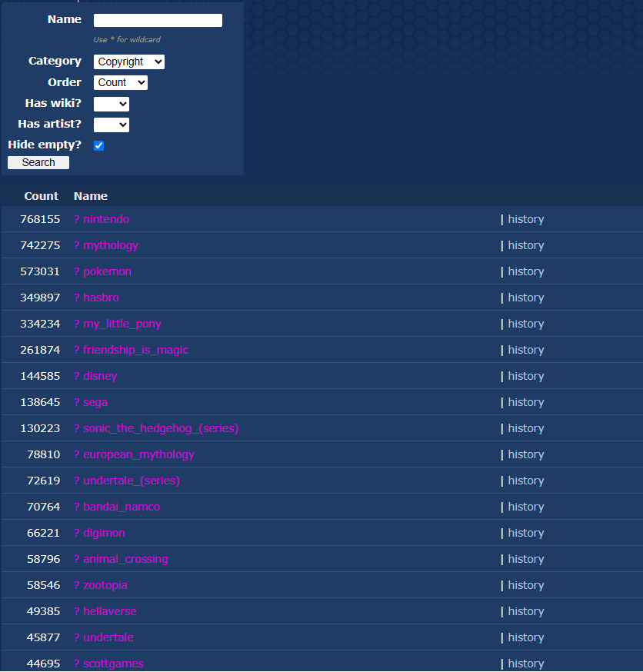View history for the pokemon tag
The width and height of the screenshot is (643, 672).
pyautogui.click(x=526, y=271)
